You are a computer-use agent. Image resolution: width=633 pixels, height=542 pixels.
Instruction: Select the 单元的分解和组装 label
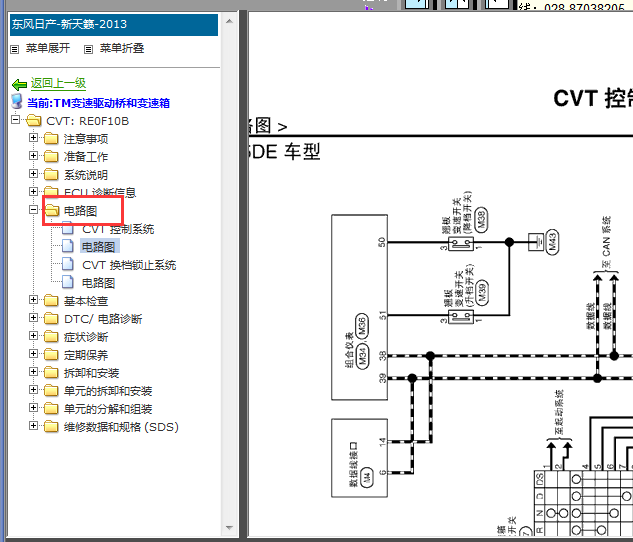point(108,409)
